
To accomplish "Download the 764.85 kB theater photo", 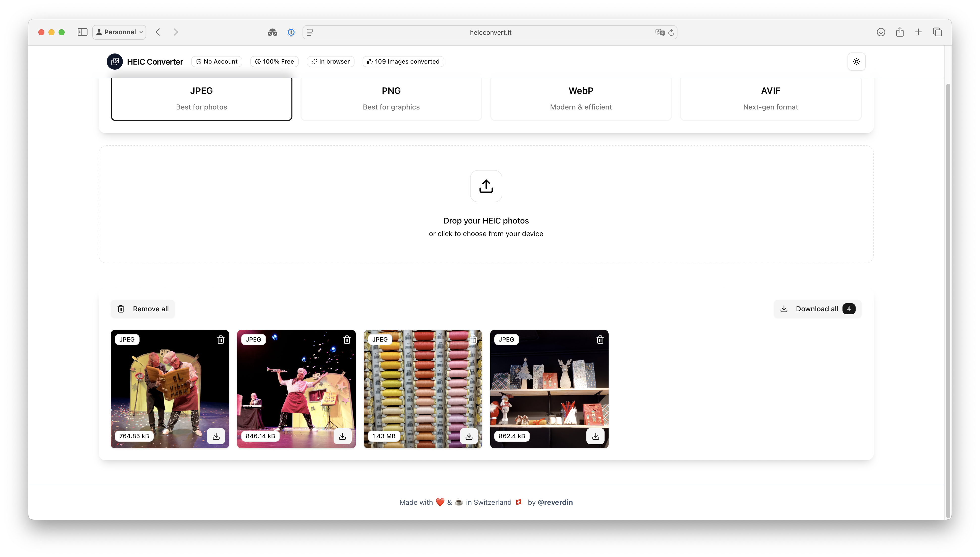I will click(216, 436).
